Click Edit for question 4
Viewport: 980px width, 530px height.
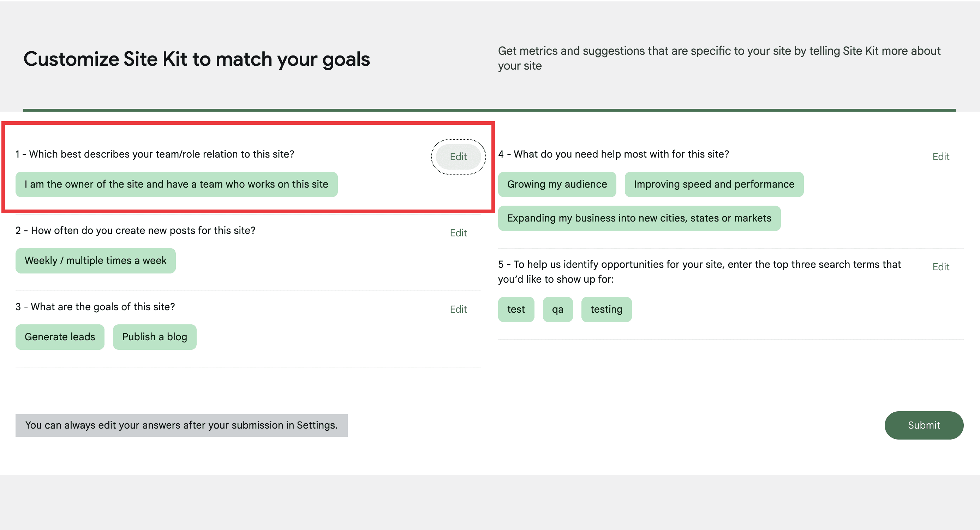[x=940, y=157]
